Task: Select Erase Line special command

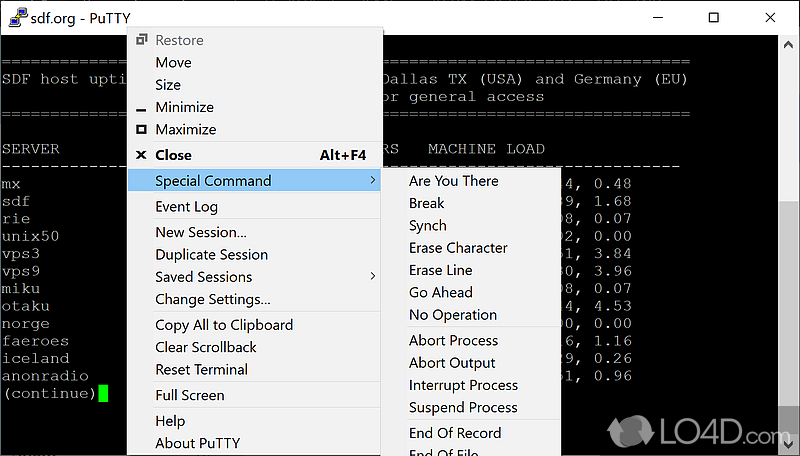Action: coord(440,270)
